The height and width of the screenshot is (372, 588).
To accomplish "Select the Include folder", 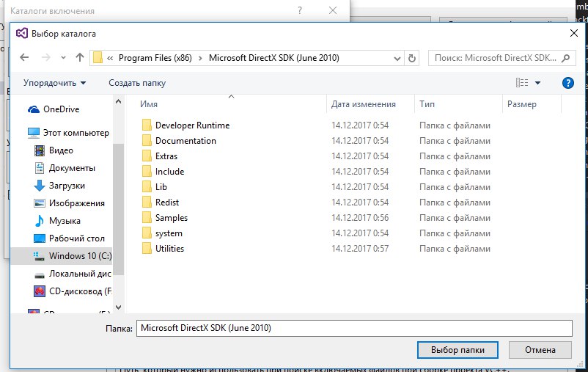I will pos(169,172).
